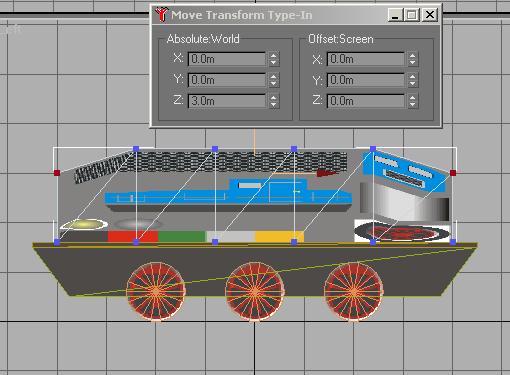Viewport: 510px width, 375px height.
Task: Decrease Absolute World X with spinner down arrow
Action: tap(273, 62)
